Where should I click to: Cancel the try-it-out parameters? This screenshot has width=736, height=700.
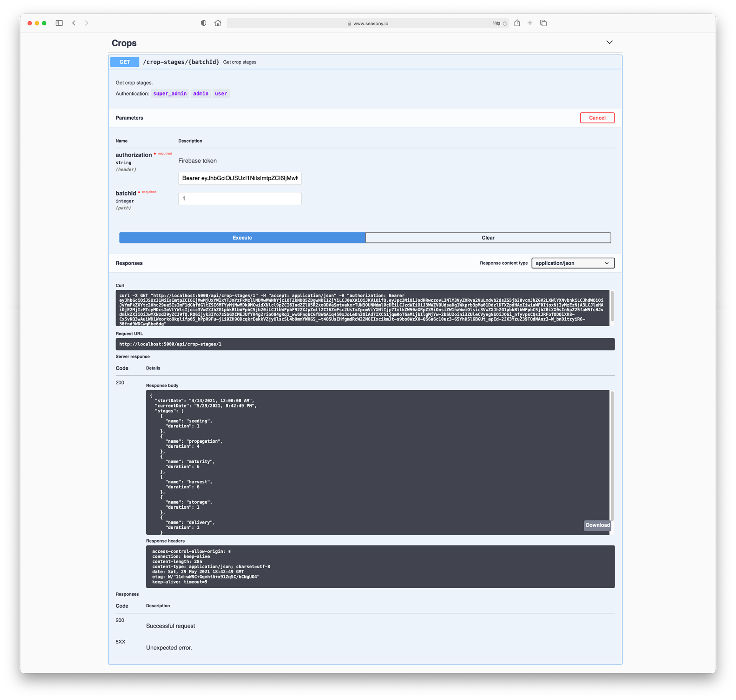click(597, 118)
